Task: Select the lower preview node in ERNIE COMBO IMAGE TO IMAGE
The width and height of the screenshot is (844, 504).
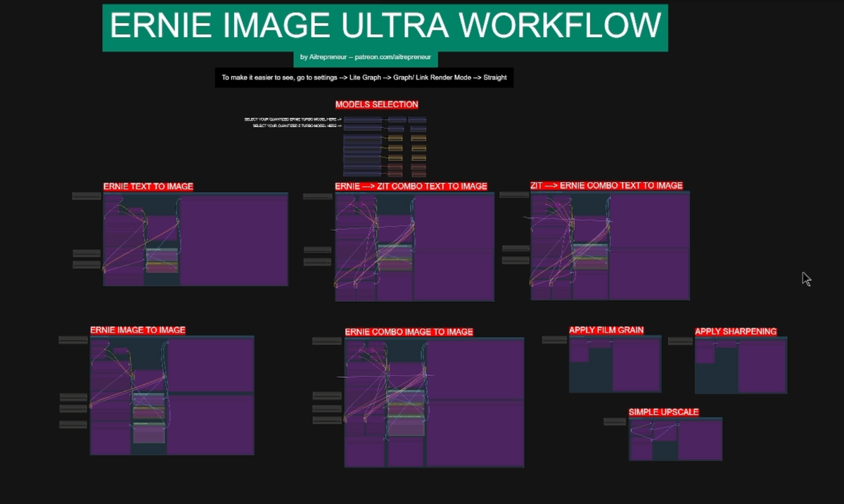Action: point(475,434)
